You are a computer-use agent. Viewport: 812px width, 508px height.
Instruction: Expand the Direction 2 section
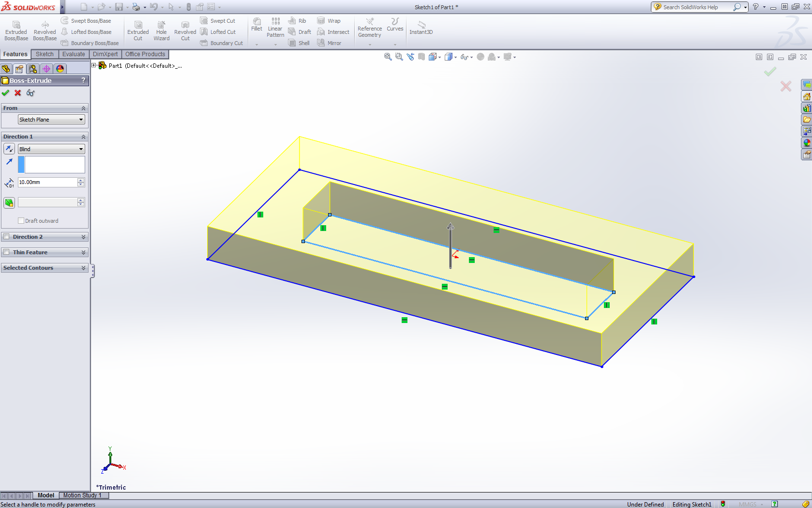(x=83, y=237)
